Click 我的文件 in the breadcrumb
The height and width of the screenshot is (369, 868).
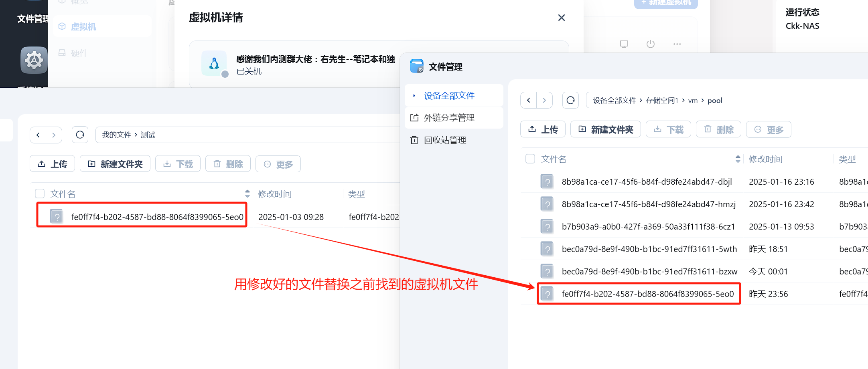pos(116,135)
